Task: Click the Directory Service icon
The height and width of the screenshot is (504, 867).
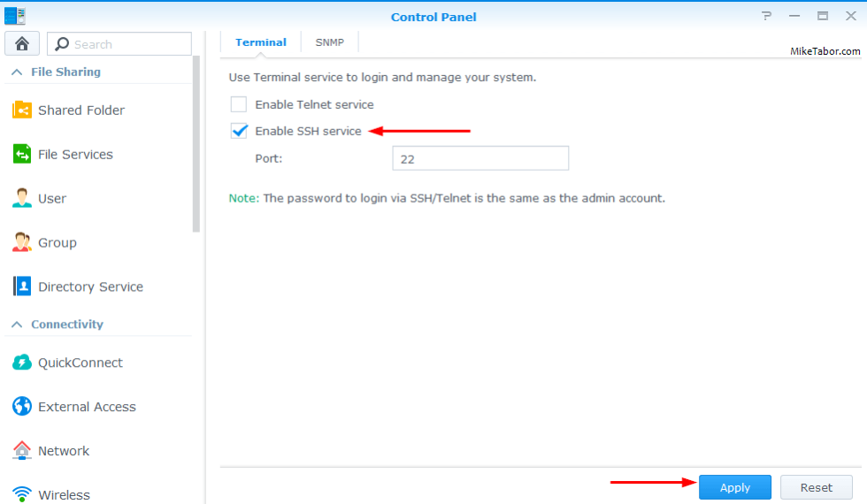Action: point(22,286)
